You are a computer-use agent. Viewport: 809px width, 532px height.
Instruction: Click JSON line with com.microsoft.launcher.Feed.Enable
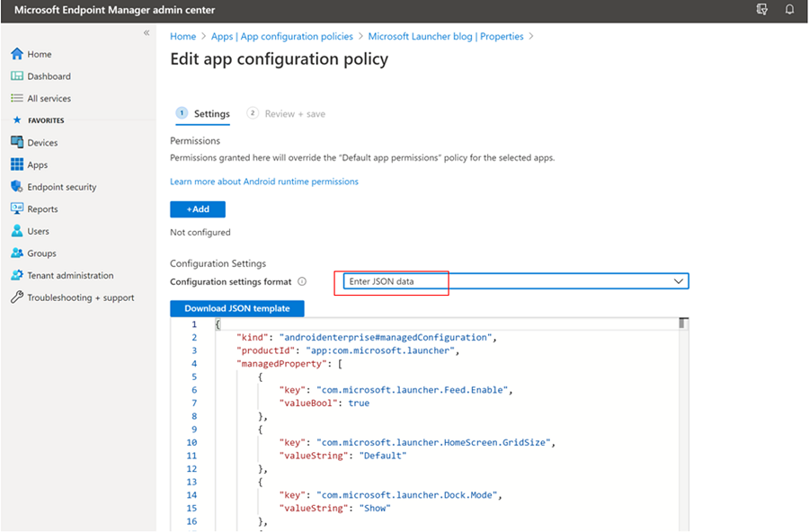point(396,390)
